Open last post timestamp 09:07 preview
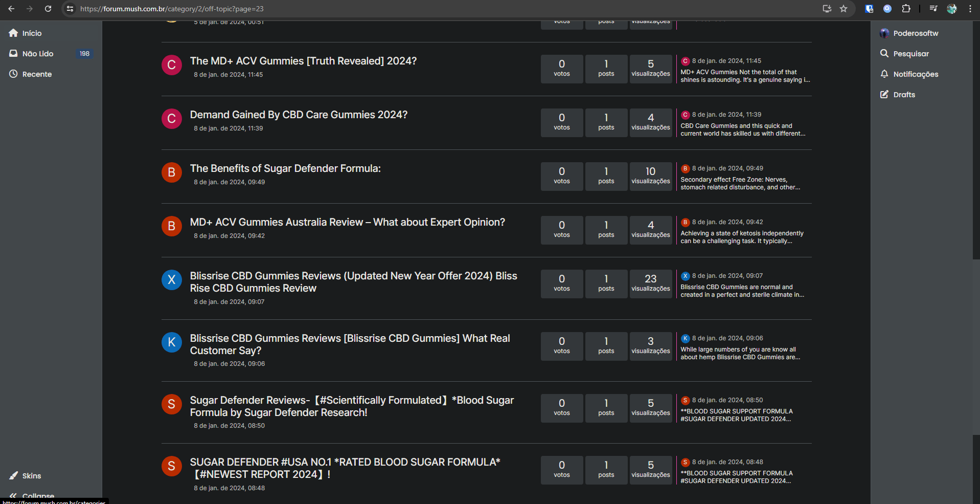980x504 pixels. [727, 276]
